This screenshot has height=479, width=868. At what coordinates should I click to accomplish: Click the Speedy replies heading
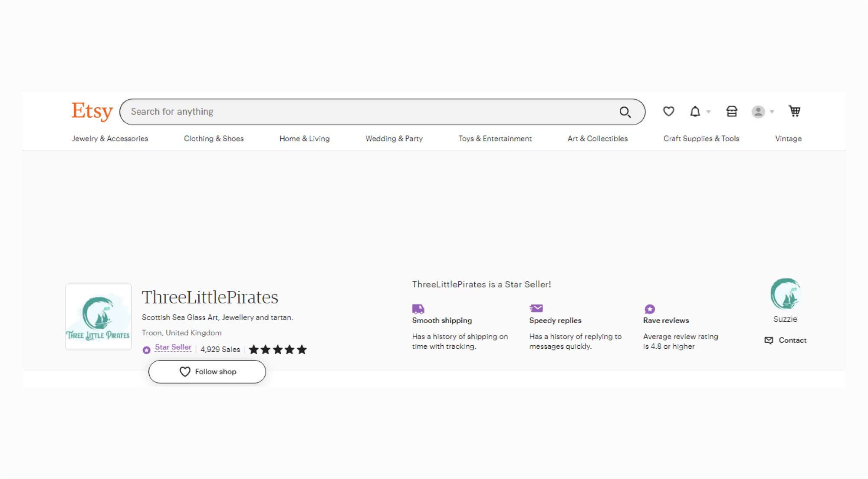point(555,320)
